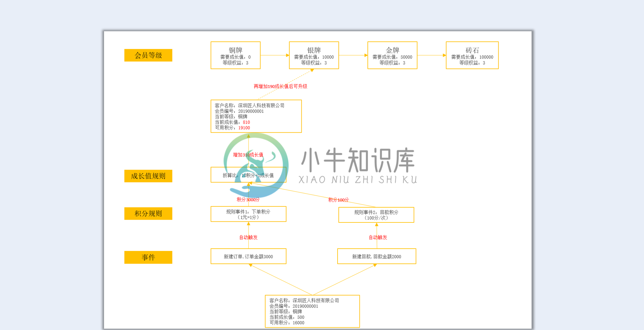Click 需要成长值：10000 in 银牌 box

pyautogui.click(x=314, y=57)
